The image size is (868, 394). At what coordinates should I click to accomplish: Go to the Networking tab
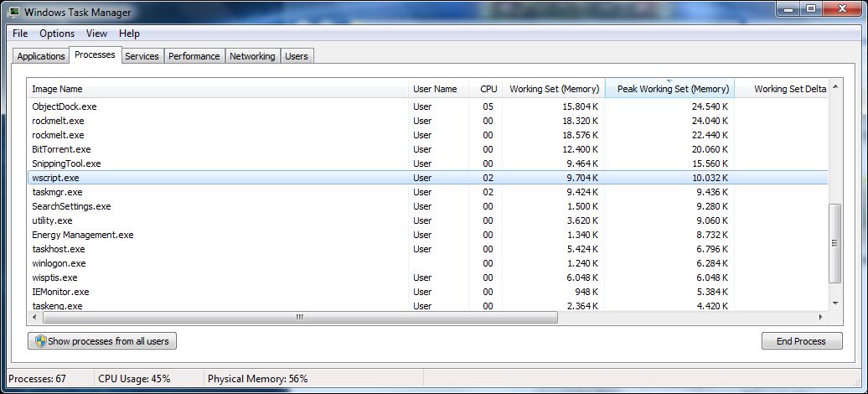pos(252,56)
